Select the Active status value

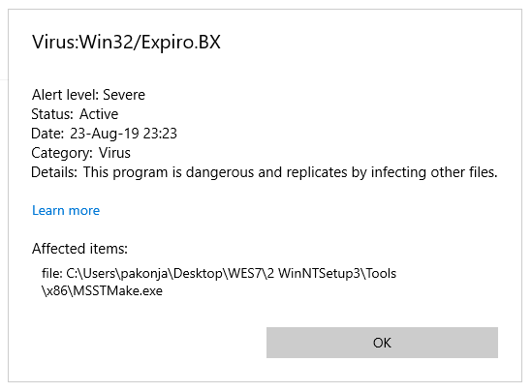[x=99, y=114]
